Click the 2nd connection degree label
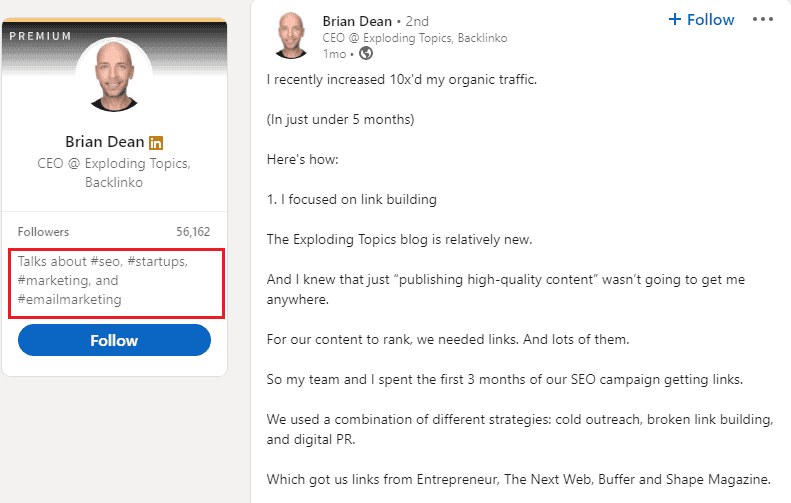The image size is (791, 503). (x=417, y=21)
